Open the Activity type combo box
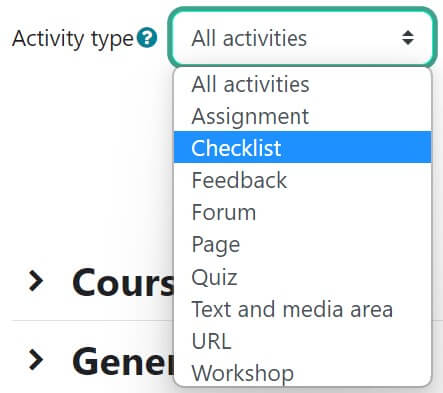This screenshot has width=443, height=393. point(302,37)
